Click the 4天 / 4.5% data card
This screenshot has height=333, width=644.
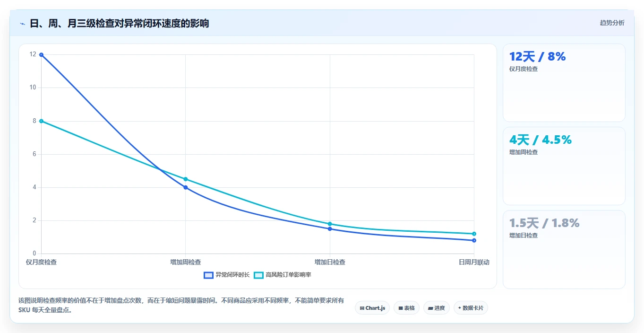(564, 166)
